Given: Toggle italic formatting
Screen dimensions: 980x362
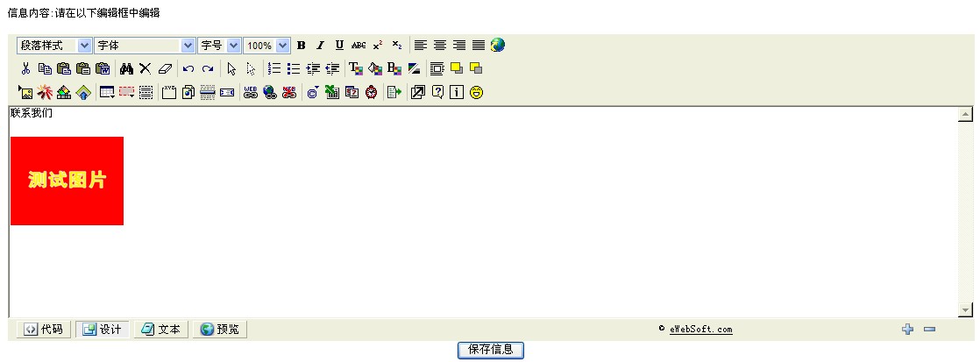Looking at the screenshot, I should point(320,45).
